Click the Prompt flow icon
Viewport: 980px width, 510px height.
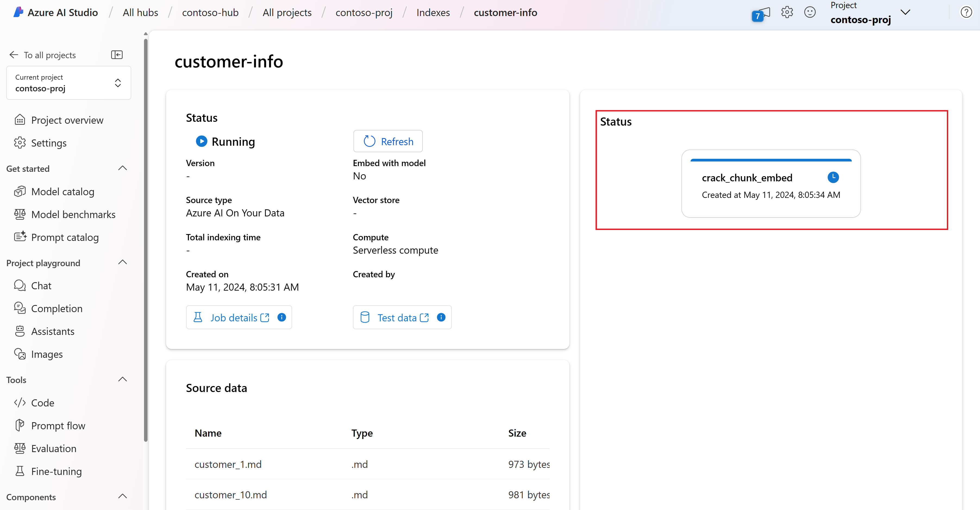[20, 425]
